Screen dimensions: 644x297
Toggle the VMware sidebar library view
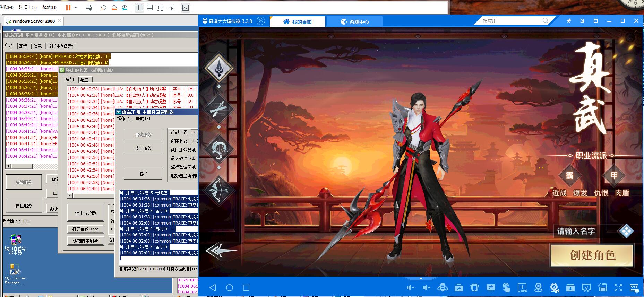[139, 8]
